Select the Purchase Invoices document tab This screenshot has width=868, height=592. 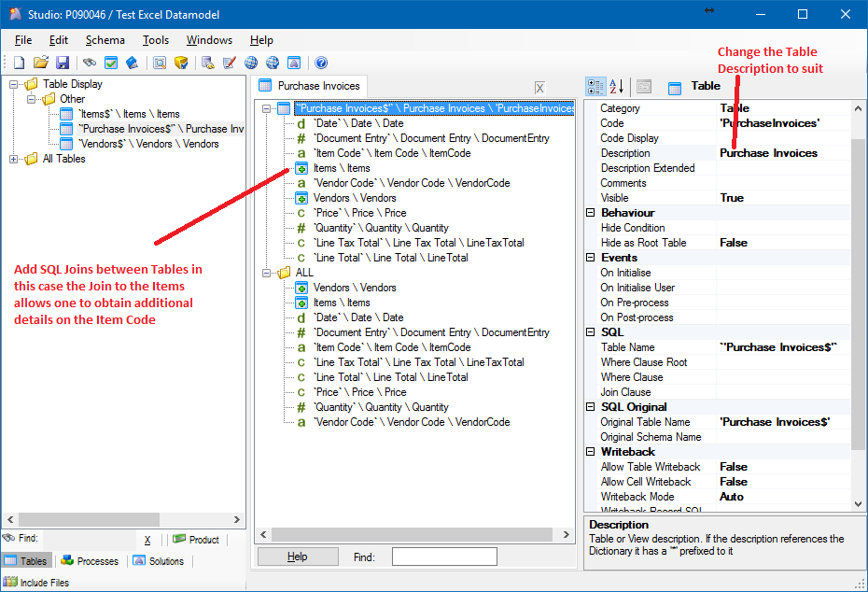309,86
